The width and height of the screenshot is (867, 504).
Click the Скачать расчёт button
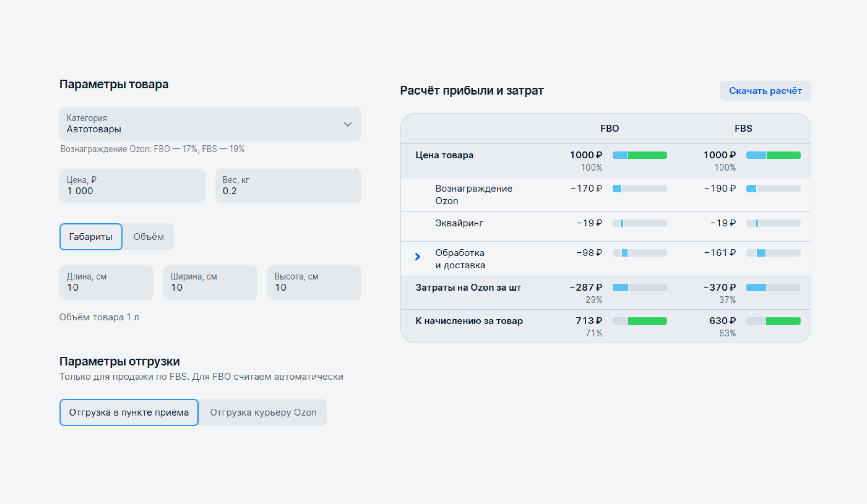point(765,91)
